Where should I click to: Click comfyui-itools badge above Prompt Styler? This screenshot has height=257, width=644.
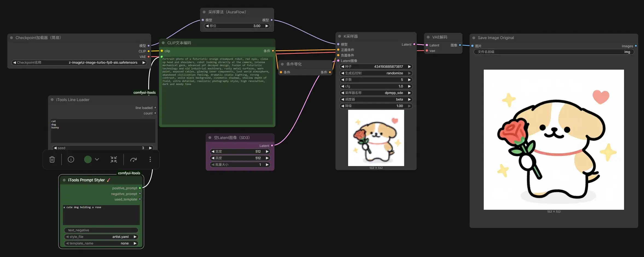(129, 173)
